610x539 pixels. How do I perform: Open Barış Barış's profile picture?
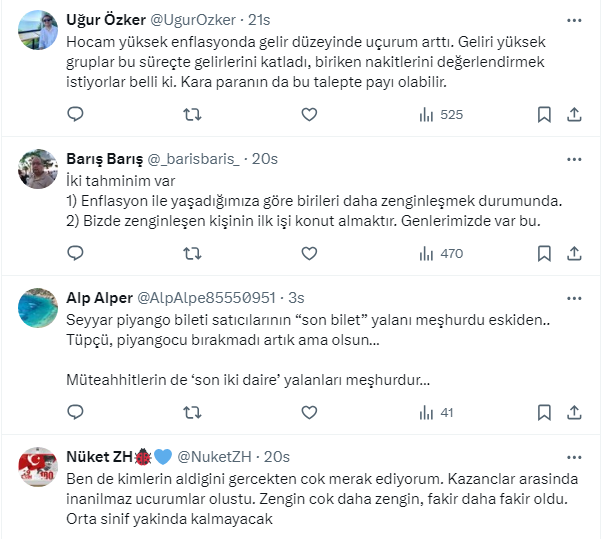pyautogui.click(x=38, y=171)
